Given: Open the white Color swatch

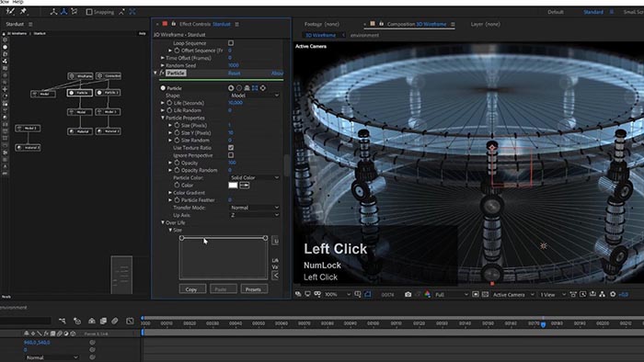Looking at the screenshot, I should tap(233, 186).
